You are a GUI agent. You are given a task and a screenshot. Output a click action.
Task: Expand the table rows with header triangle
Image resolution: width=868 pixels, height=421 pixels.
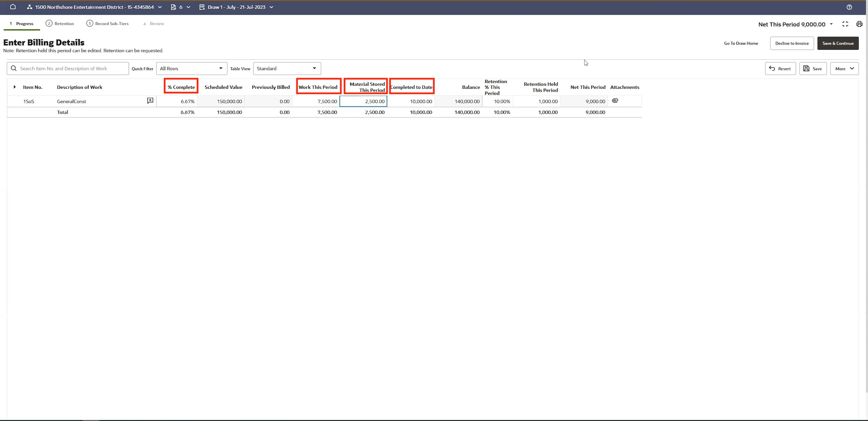tap(15, 87)
